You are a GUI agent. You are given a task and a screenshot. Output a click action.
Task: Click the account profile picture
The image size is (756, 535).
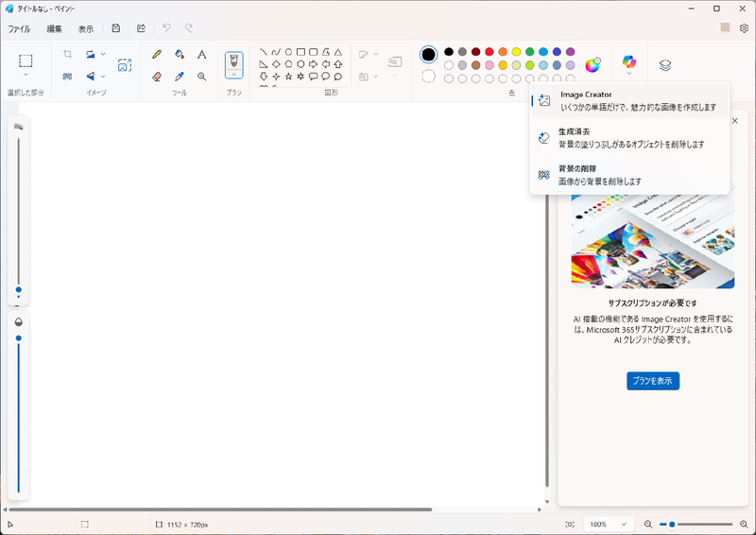[x=725, y=27]
